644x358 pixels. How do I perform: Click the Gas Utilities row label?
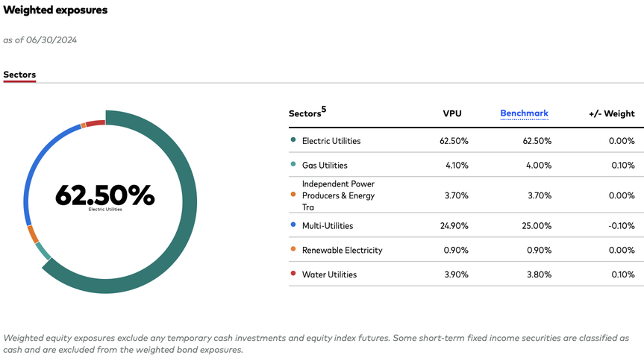(x=325, y=165)
